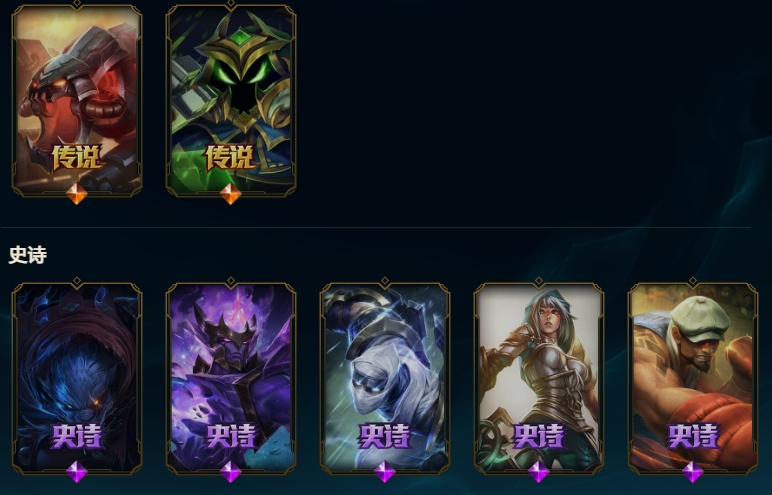Open the white masked ninja epic skin card
The width and height of the screenshot is (772, 495).
(385, 379)
